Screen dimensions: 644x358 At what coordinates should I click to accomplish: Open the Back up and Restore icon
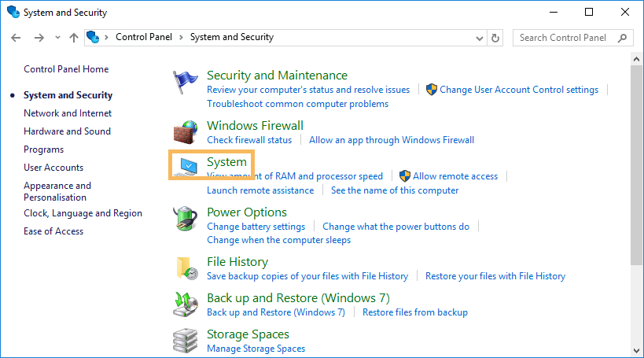click(186, 304)
